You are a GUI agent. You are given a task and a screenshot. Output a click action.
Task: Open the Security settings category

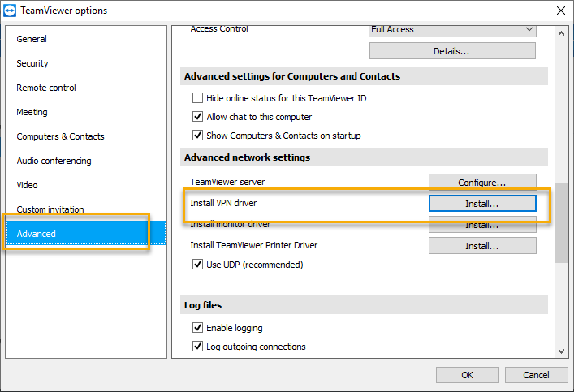coord(32,63)
